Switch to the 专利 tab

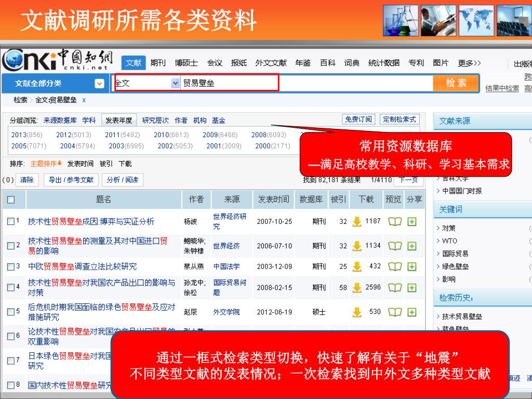pyautogui.click(x=416, y=63)
